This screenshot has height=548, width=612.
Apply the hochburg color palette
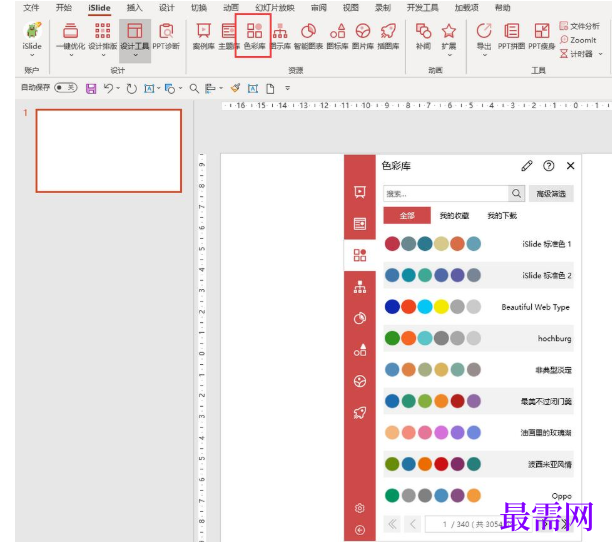pyautogui.click(x=479, y=338)
